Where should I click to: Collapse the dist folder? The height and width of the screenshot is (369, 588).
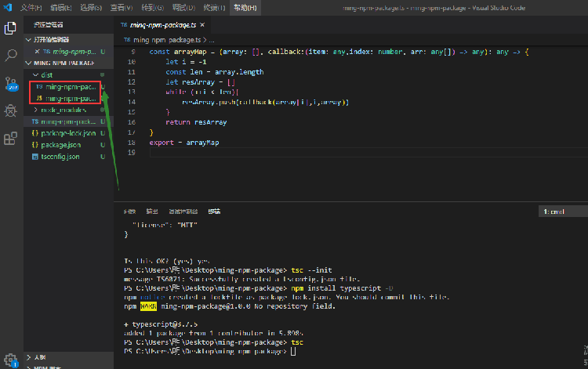(x=46, y=74)
